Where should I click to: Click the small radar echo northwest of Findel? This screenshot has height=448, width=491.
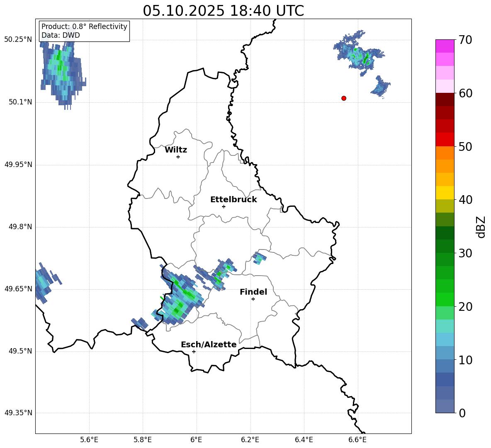(x=259, y=258)
